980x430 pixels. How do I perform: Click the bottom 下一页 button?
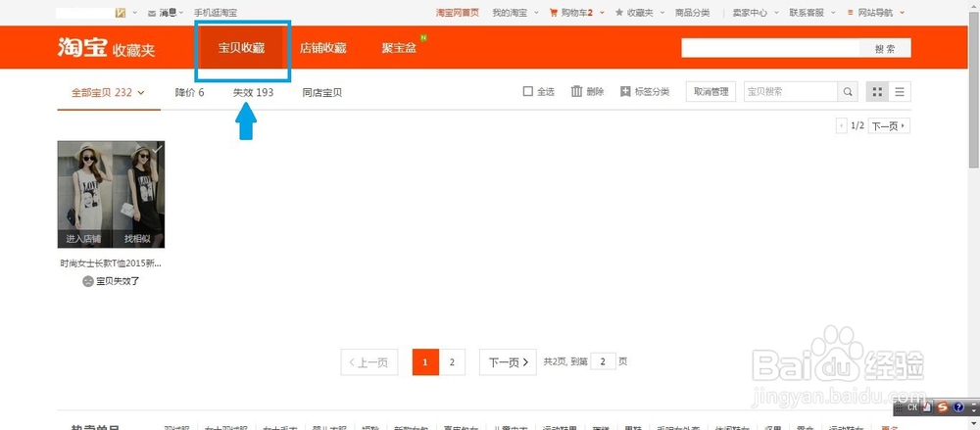point(508,362)
